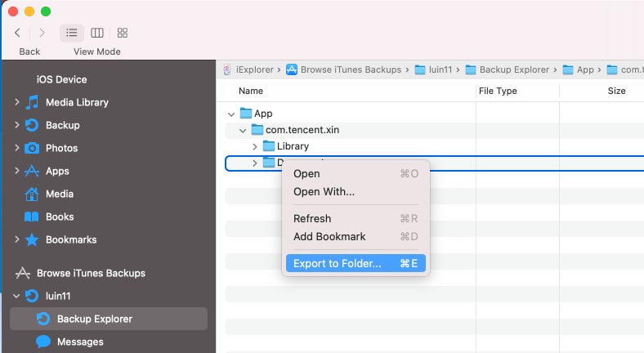
Task: Select Backup Explorer in sidebar
Action: tap(109, 319)
